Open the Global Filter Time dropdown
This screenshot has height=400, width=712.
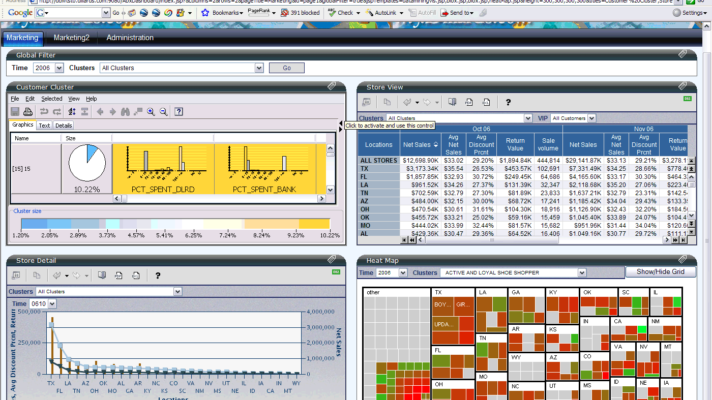[59, 68]
